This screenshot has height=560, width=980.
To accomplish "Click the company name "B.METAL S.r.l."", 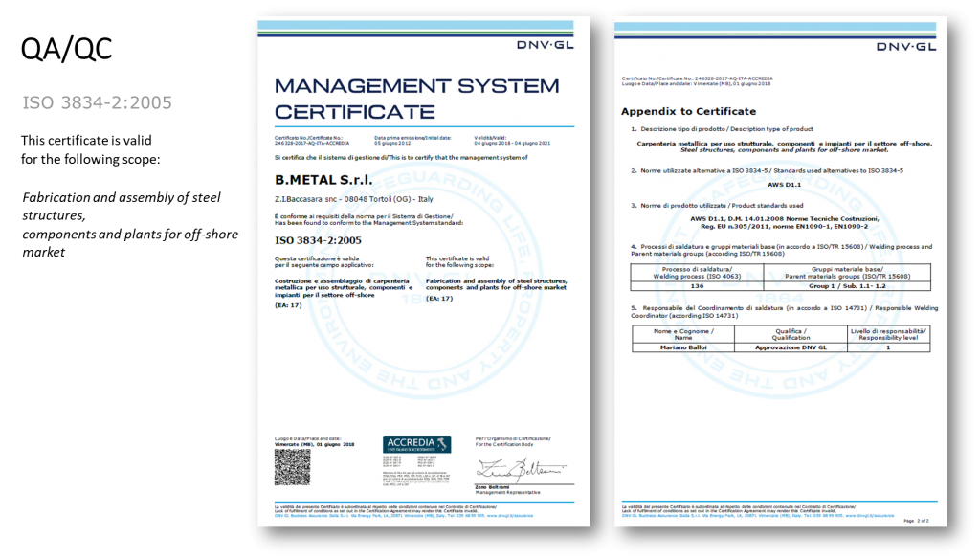I will click(323, 180).
